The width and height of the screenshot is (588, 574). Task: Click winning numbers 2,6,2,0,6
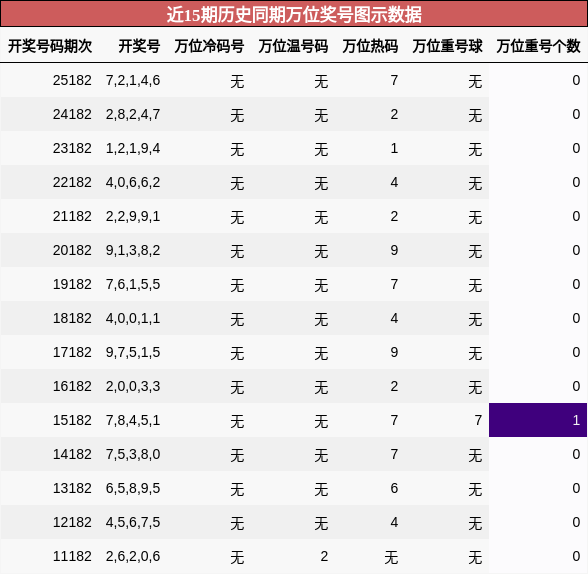tap(133, 556)
